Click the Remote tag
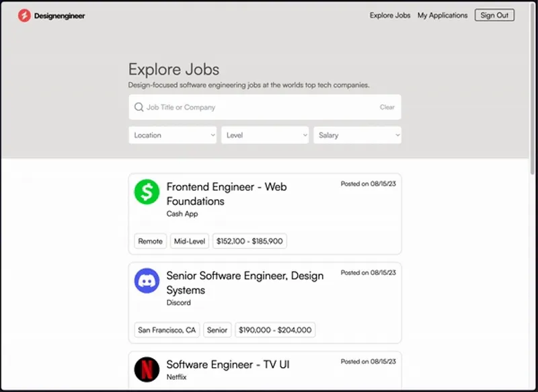Viewport: 538px width, 392px height. [x=150, y=241]
